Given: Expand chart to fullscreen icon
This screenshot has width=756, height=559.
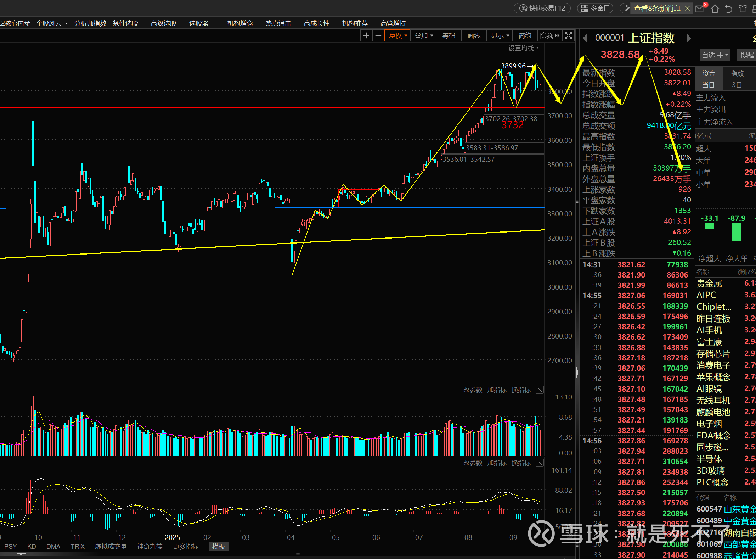Looking at the screenshot, I should pos(569,35).
